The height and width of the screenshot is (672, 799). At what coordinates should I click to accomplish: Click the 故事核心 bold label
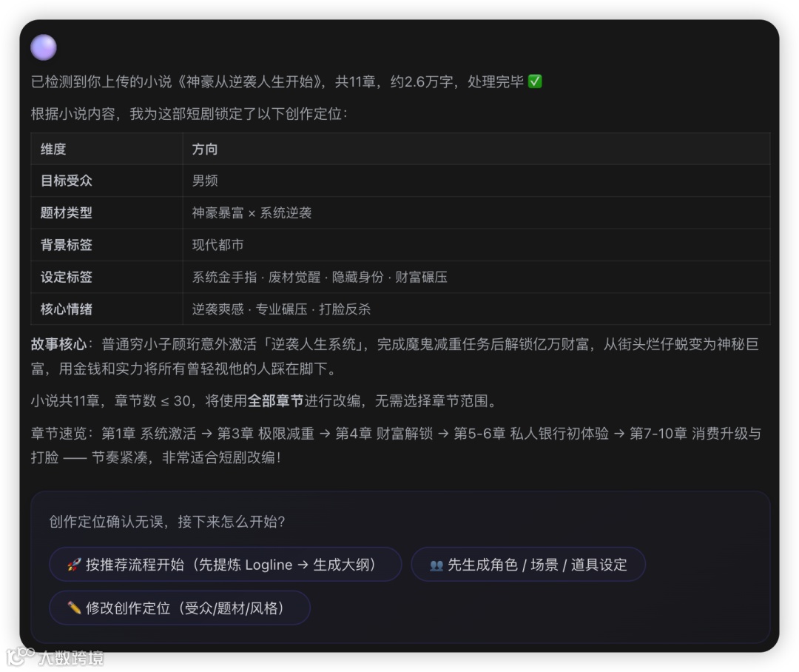tap(58, 344)
